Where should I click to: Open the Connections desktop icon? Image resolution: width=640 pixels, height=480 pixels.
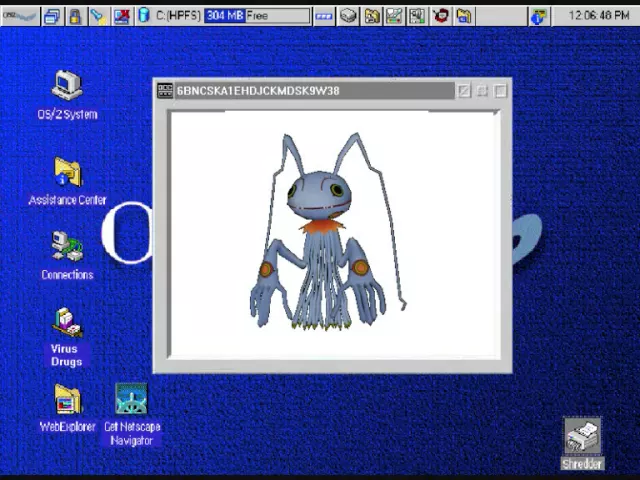(x=67, y=247)
